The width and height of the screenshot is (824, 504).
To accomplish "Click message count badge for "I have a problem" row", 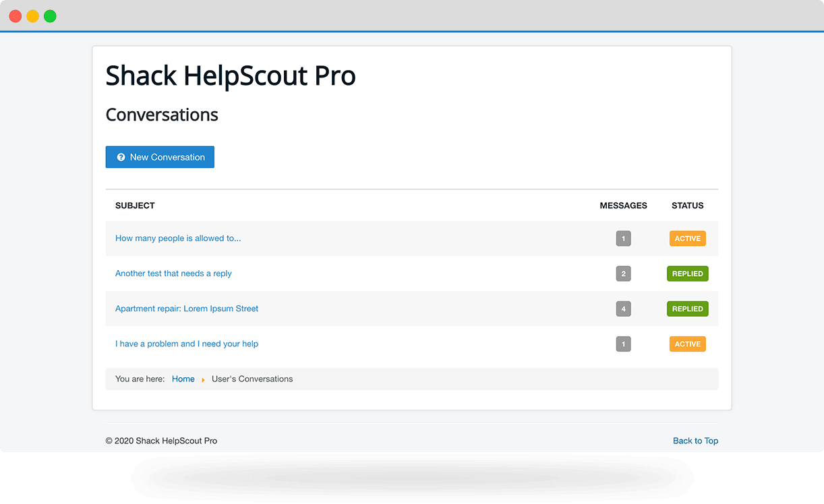I will (x=623, y=344).
